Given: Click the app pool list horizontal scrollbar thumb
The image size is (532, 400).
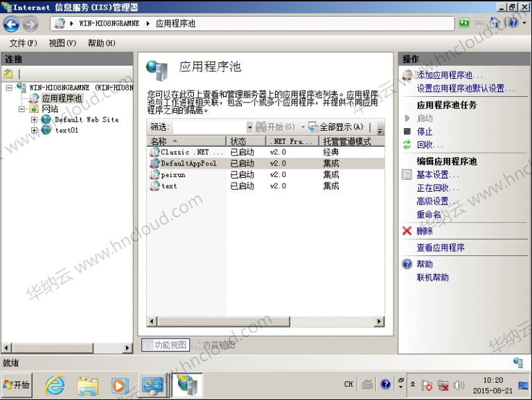Looking at the screenshot, I should coord(224,321).
